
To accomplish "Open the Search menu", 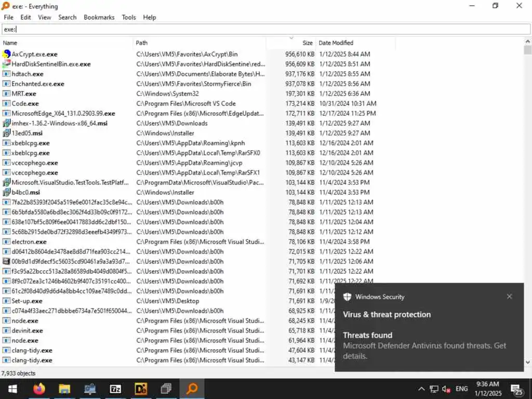I will tap(67, 17).
